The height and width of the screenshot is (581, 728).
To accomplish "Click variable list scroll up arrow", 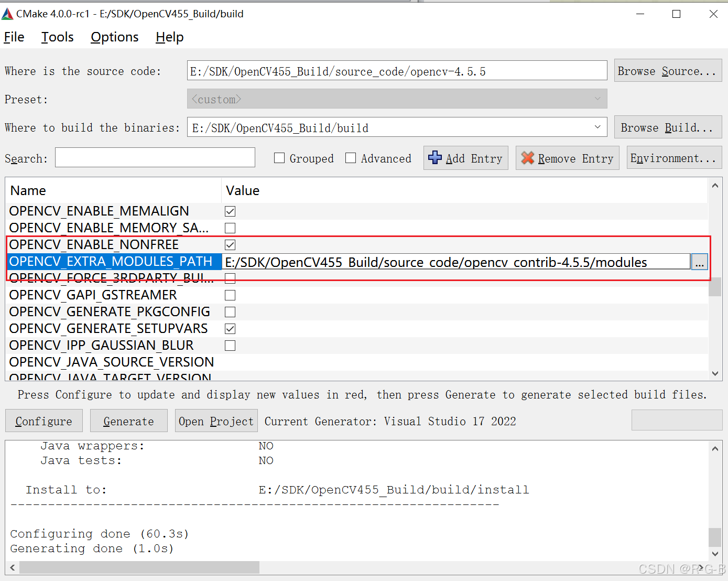I will point(715,186).
